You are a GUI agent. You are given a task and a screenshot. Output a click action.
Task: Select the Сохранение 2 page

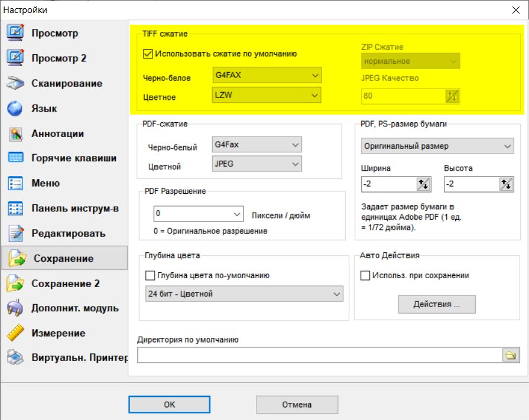(66, 284)
